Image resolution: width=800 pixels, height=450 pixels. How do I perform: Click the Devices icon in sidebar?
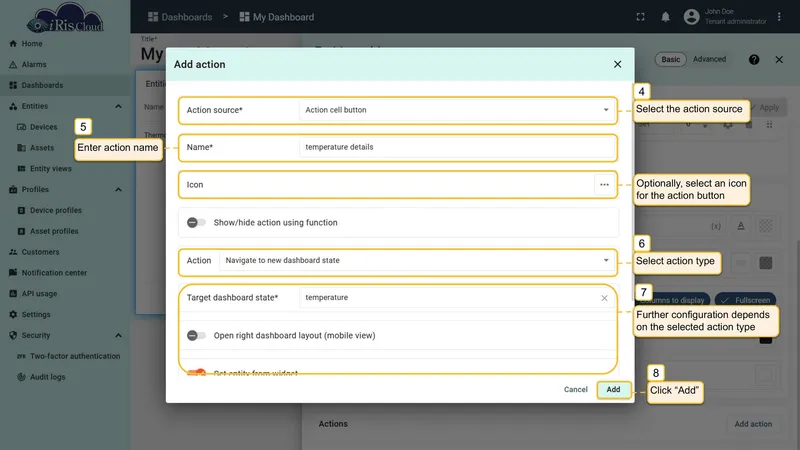21,127
